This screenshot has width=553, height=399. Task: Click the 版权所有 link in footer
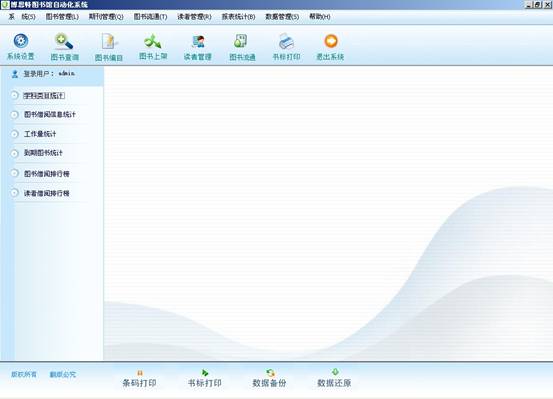click(x=24, y=374)
